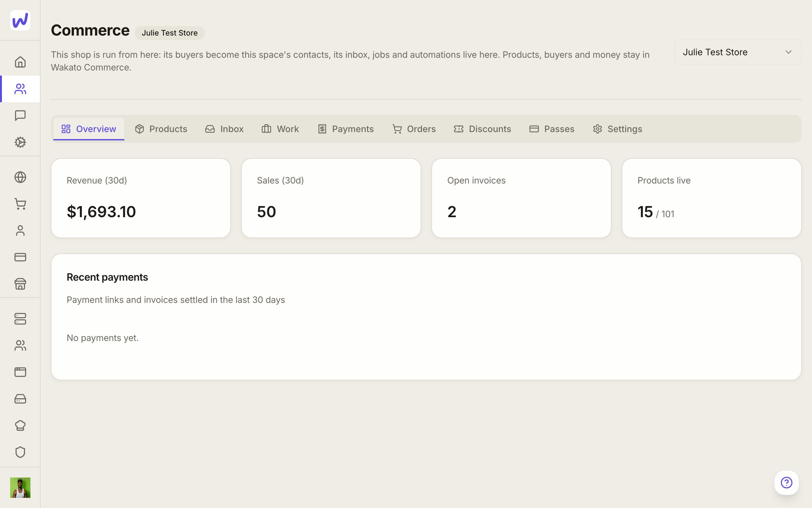812x508 pixels.
Task: Open the shopping cart icon in the sidebar
Action: coord(20,204)
